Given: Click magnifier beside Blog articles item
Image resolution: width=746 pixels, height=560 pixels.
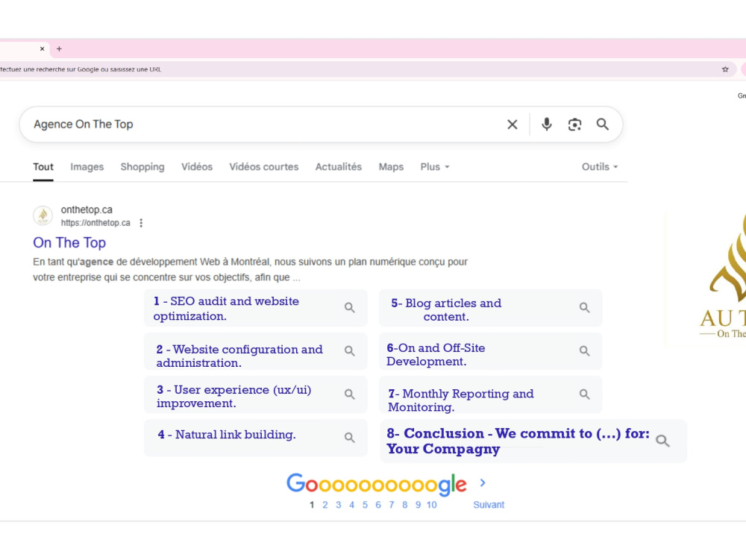Looking at the screenshot, I should coord(585,307).
